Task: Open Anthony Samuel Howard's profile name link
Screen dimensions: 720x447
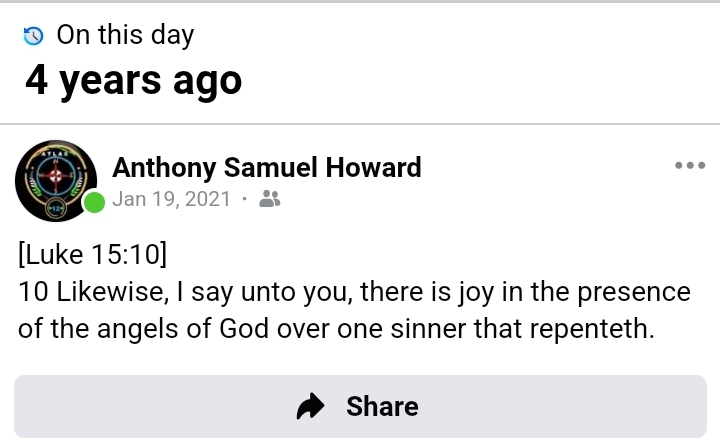Action: point(267,167)
